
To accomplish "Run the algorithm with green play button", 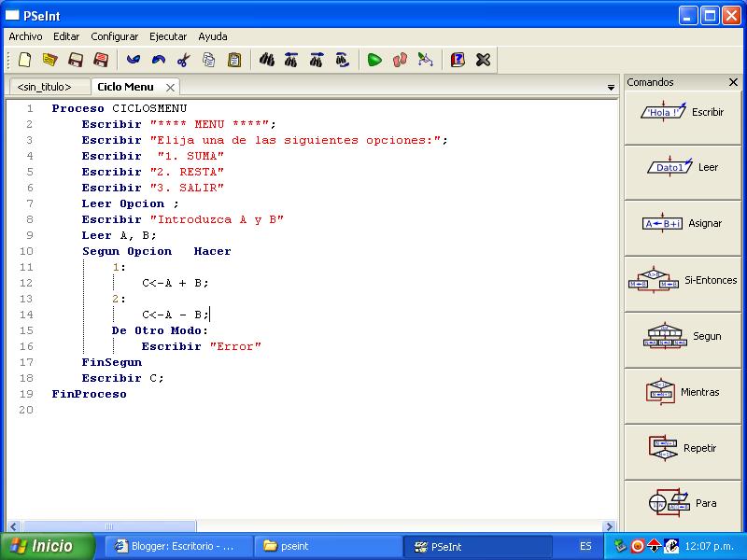I will click(374, 60).
